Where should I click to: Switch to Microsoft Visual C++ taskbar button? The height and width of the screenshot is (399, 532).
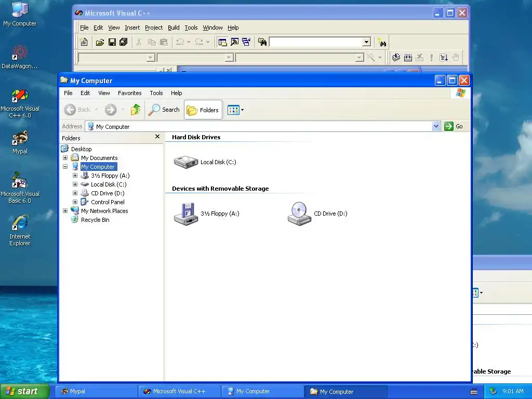[x=180, y=391]
